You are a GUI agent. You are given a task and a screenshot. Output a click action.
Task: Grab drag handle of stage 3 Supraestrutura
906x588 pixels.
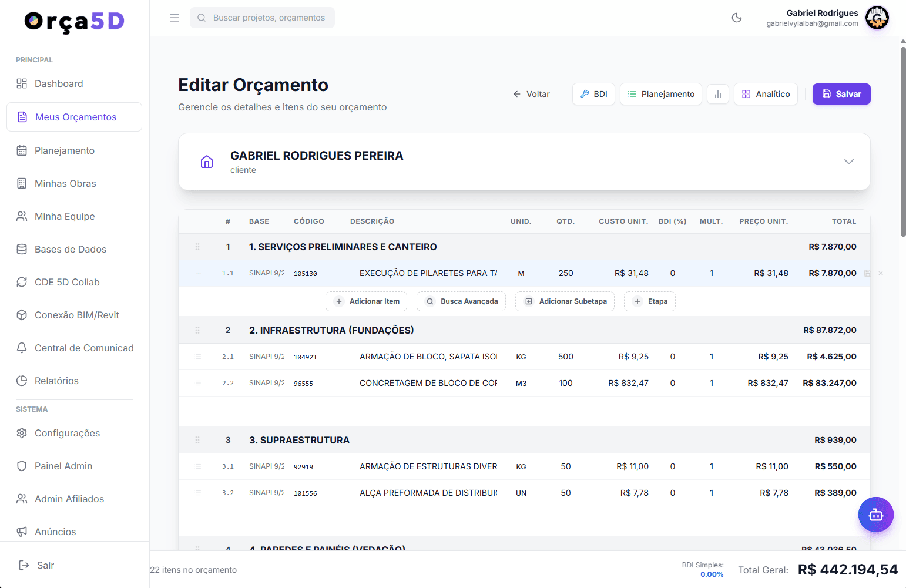click(x=197, y=440)
